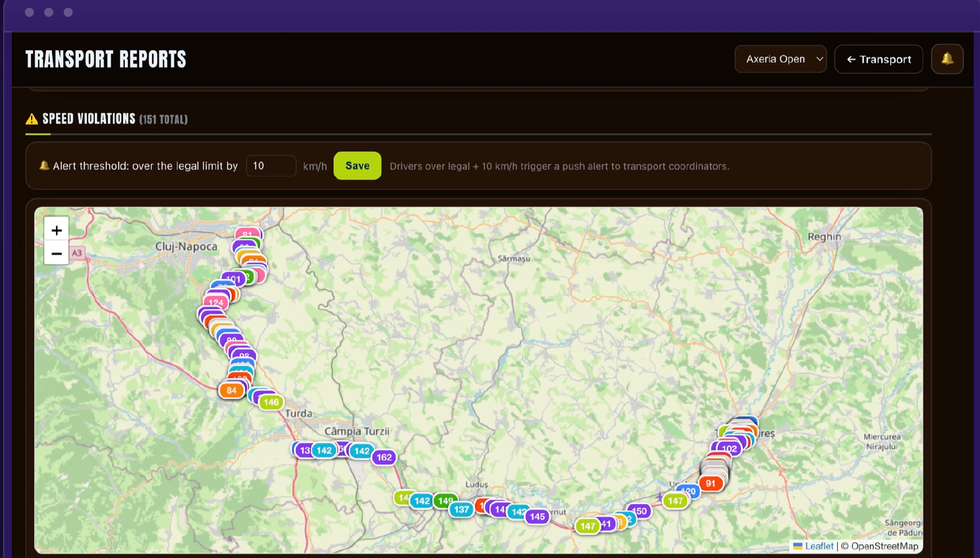Click the "Miercurea Nirajului" map label
Image resolution: width=980 pixels, height=558 pixels.
(x=882, y=442)
